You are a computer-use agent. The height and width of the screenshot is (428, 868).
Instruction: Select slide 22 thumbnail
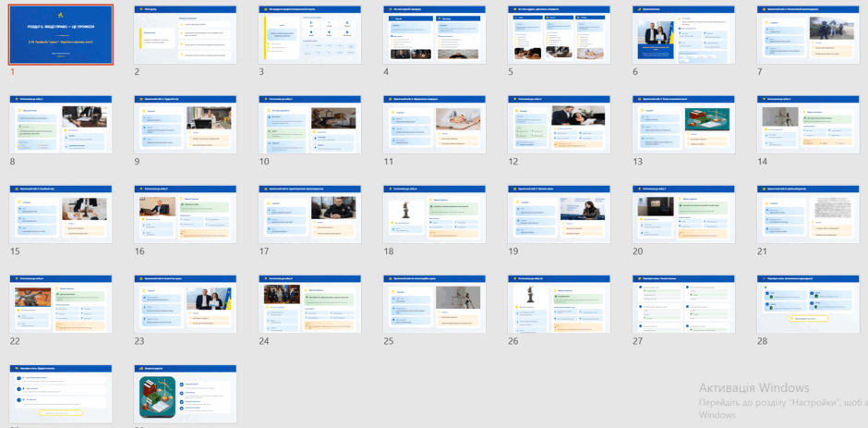[x=61, y=304]
